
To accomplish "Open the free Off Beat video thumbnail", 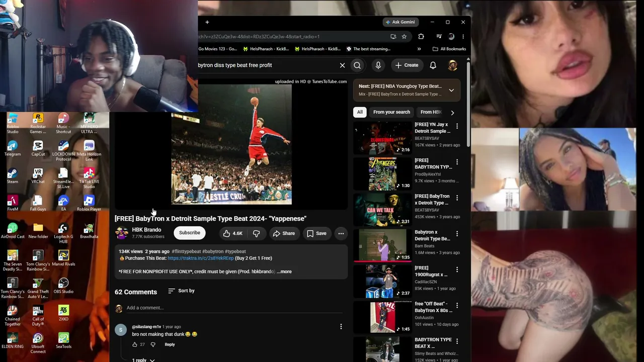I will [x=382, y=317].
